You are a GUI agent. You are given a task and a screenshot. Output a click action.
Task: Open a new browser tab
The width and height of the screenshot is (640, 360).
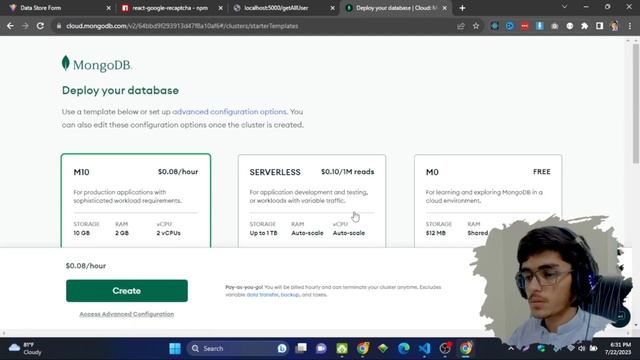click(462, 8)
